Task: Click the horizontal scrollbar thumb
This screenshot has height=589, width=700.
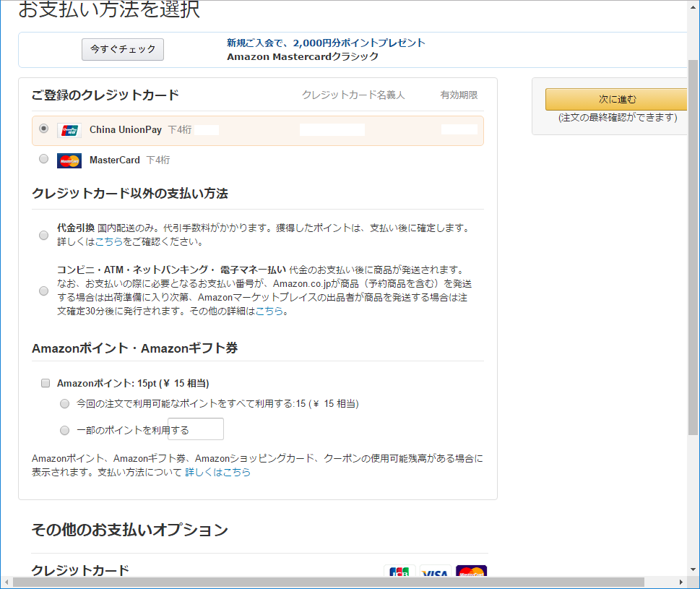Action: click(329, 582)
